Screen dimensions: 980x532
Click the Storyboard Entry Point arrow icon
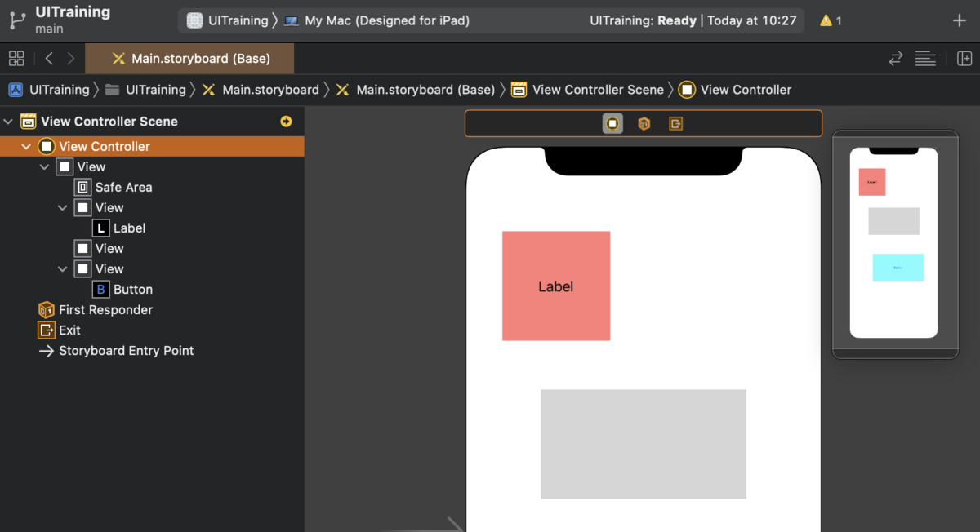pos(47,351)
